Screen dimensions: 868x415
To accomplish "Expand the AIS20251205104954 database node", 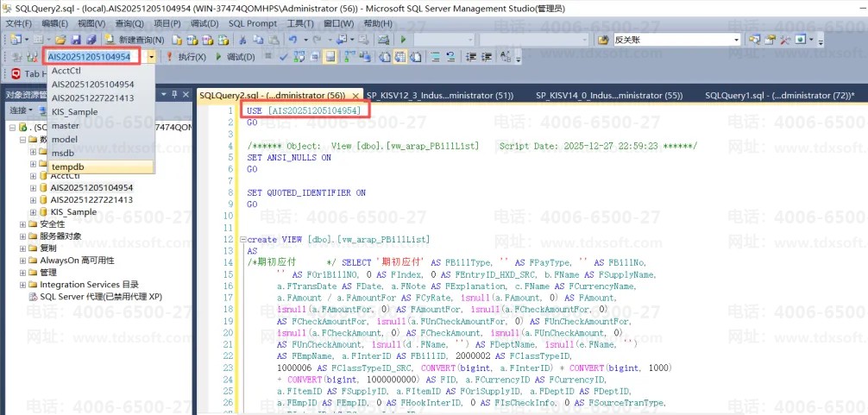I will [x=34, y=187].
